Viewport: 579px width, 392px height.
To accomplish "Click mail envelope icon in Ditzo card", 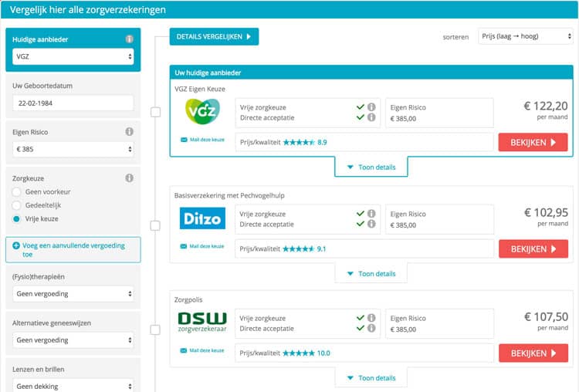I will pyautogui.click(x=184, y=246).
